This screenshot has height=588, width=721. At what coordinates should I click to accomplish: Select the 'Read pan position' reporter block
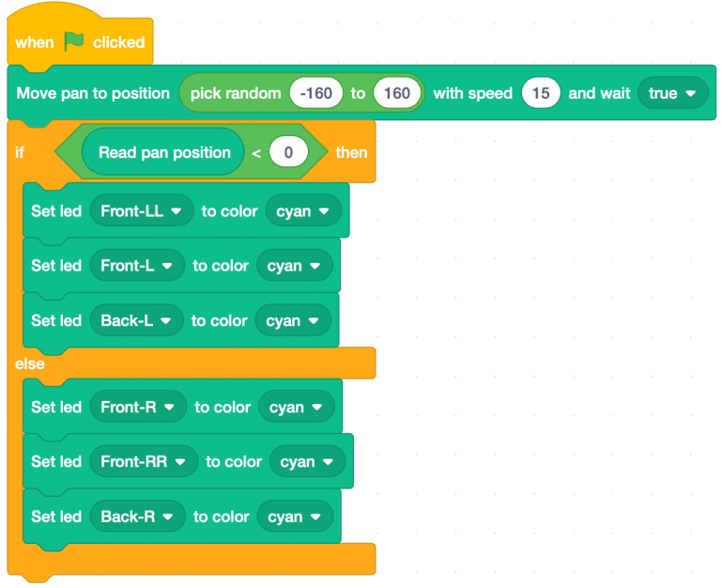163,152
